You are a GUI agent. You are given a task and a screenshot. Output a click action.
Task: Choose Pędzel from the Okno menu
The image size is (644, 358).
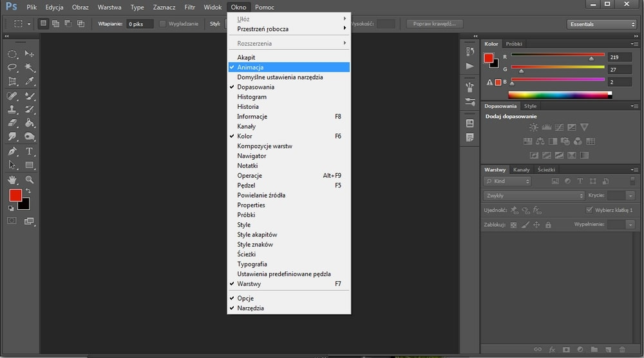pos(289,185)
